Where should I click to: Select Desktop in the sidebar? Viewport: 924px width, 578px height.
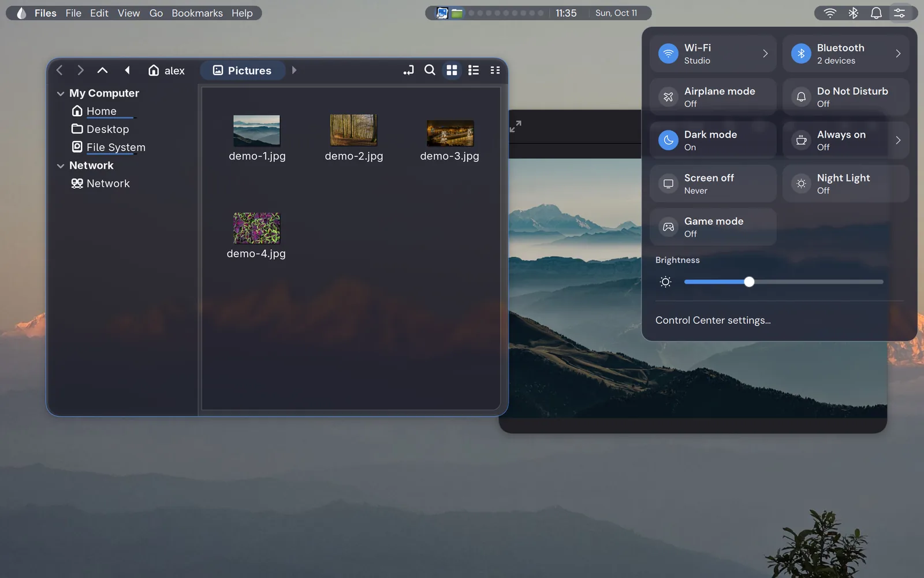point(100,129)
